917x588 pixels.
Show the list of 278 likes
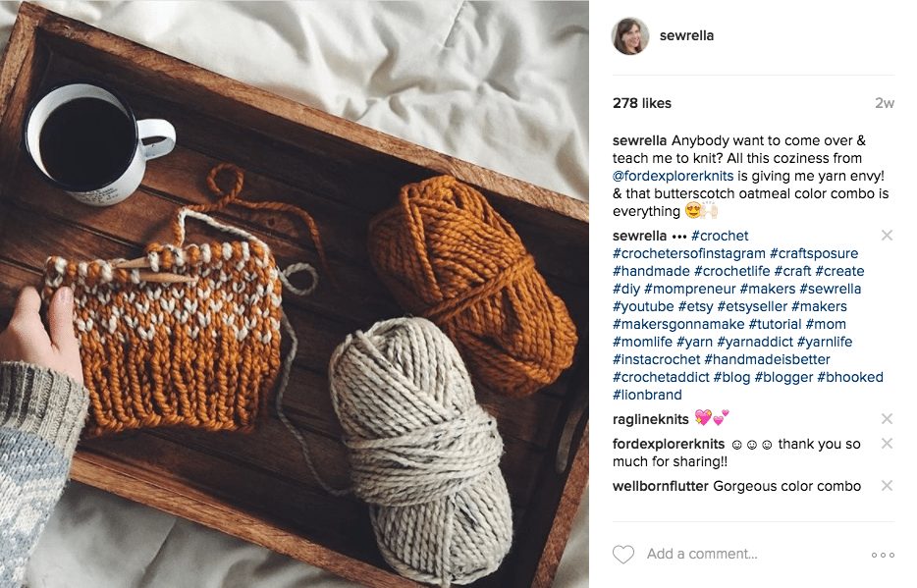[x=641, y=103]
